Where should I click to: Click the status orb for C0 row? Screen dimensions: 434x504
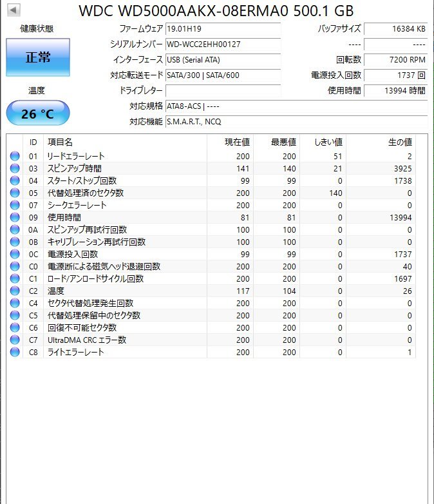point(15,266)
